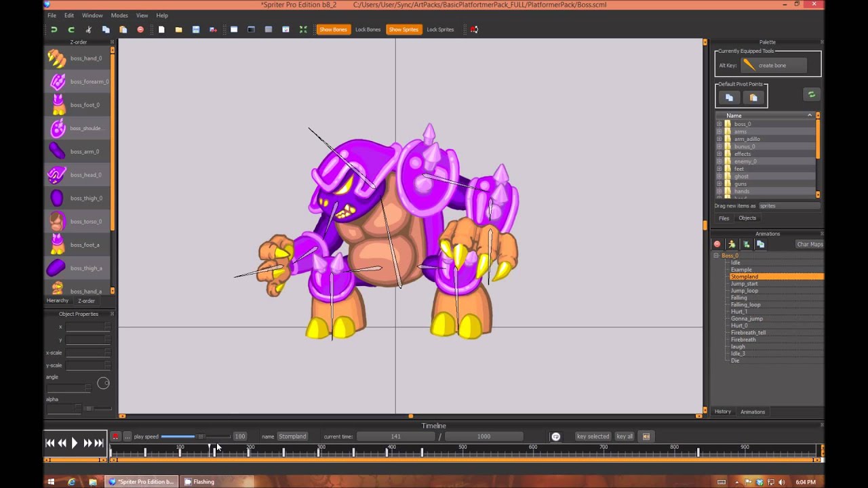Expand the arms folder
Image resolution: width=868 pixels, height=488 pixels.
(x=719, y=131)
